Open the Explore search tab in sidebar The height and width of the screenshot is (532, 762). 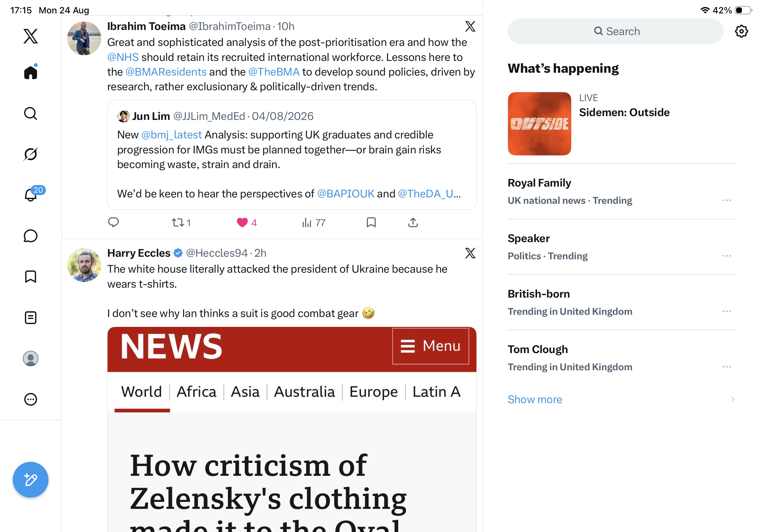(x=31, y=114)
